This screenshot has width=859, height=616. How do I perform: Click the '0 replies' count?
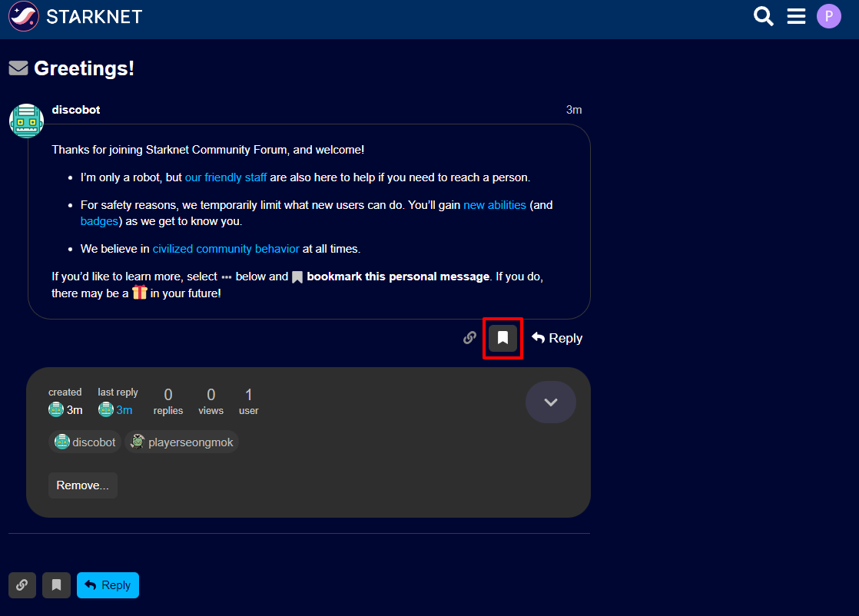tap(168, 402)
